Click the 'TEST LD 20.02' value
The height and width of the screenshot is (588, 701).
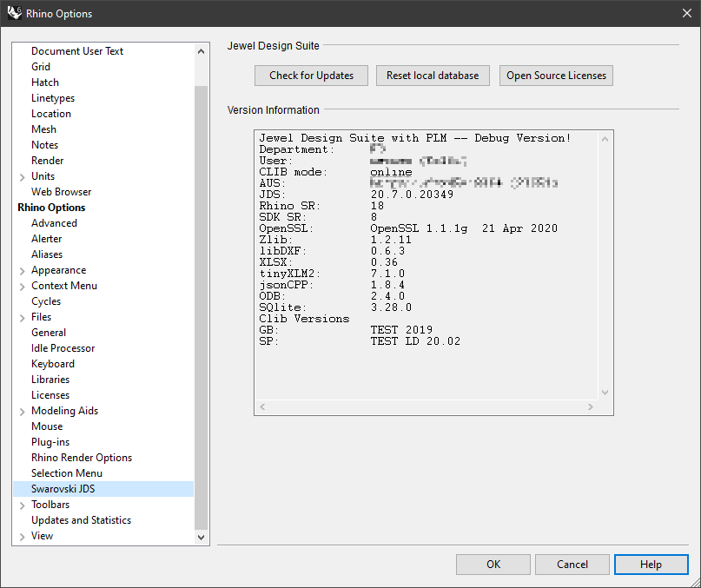point(415,341)
